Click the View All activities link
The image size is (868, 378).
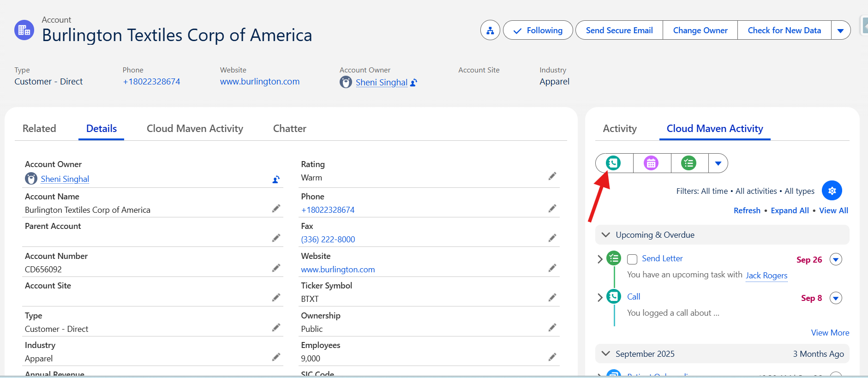pos(833,210)
